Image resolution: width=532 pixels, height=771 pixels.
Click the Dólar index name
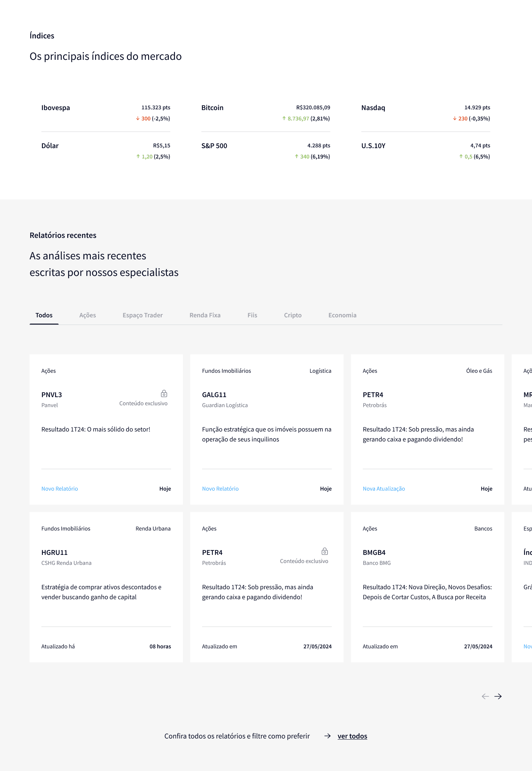(x=50, y=146)
